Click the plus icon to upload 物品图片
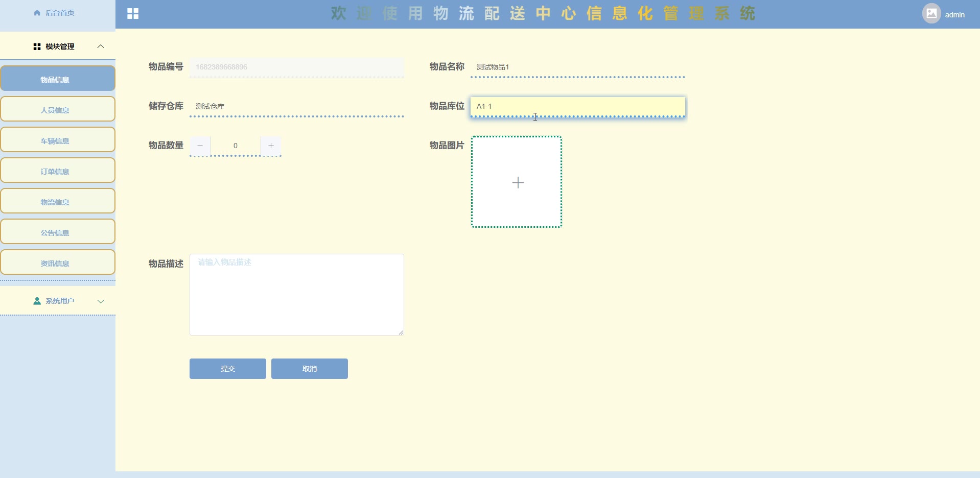 pyautogui.click(x=517, y=182)
